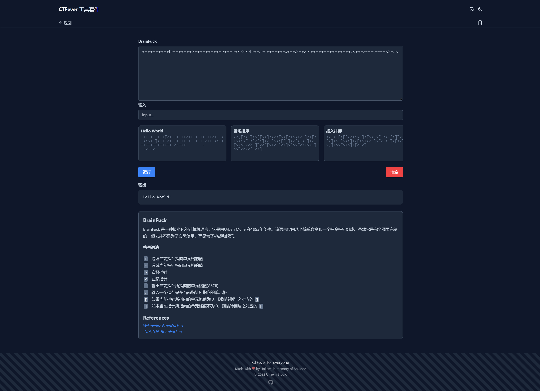The height and width of the screenshot is (392, 540).
Task: Open the Wikipedia: BrainFuck reference link
Action: pos(161,326)
